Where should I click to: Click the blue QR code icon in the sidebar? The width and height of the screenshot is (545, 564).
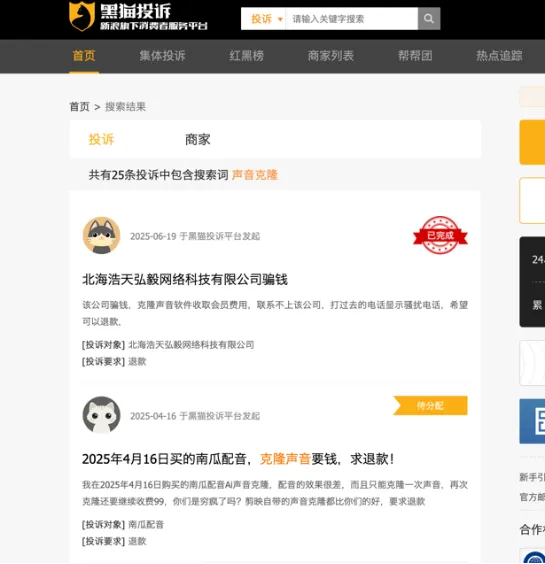[532, 421]
